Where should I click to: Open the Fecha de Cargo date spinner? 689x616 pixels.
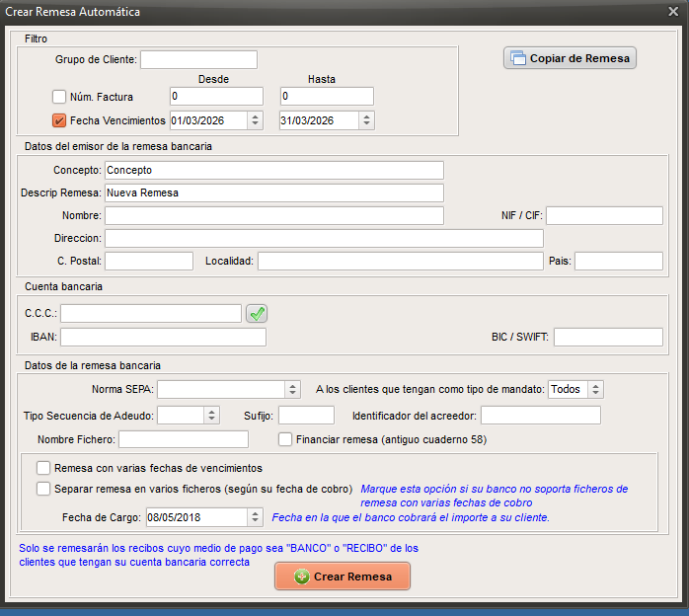255,517
